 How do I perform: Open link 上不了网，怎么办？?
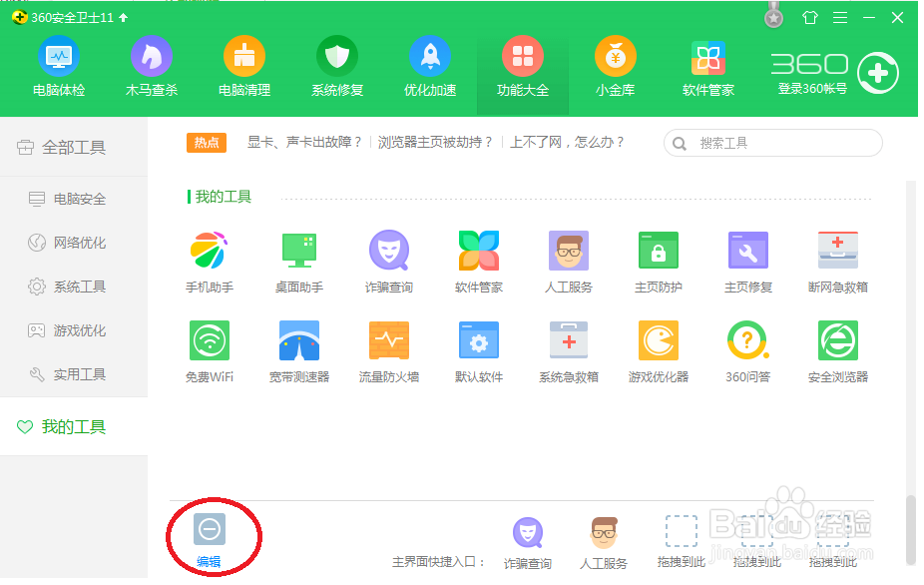coord(567,142)
